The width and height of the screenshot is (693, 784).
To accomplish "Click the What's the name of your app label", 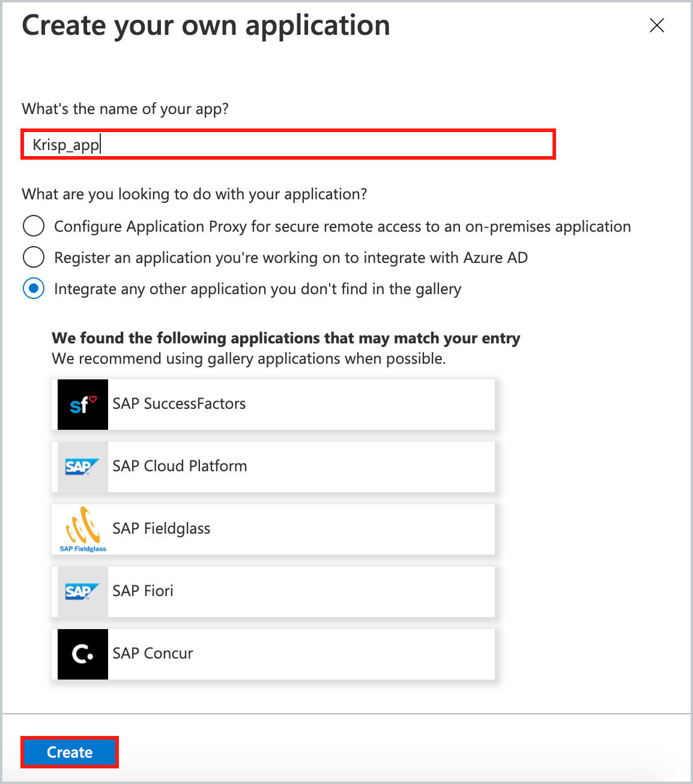I will coord(126,109).
